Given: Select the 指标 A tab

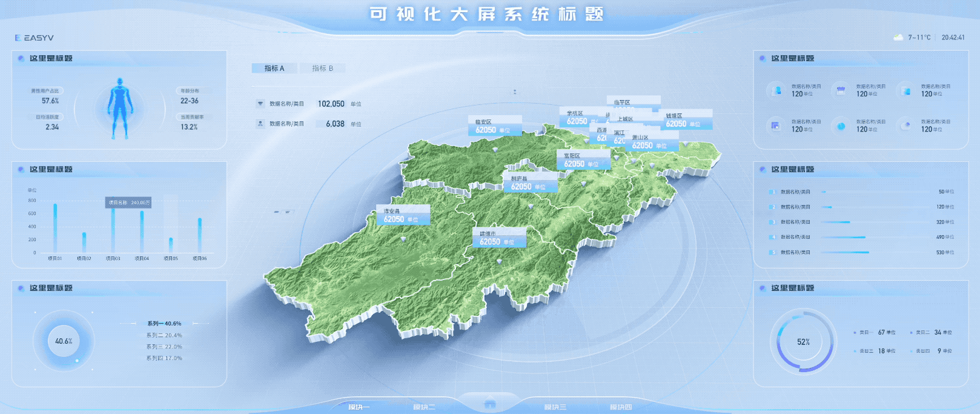Looking at the screenshot, I should point(274,68).
